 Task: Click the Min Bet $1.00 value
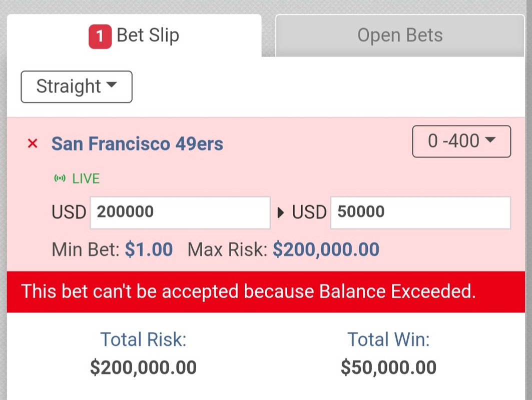[x=149, y=249]
